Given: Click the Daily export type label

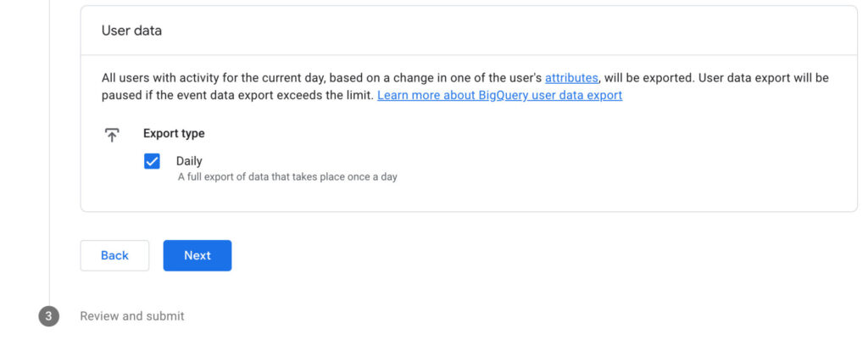Looking at the screenshot, I should tap(189, 161).
